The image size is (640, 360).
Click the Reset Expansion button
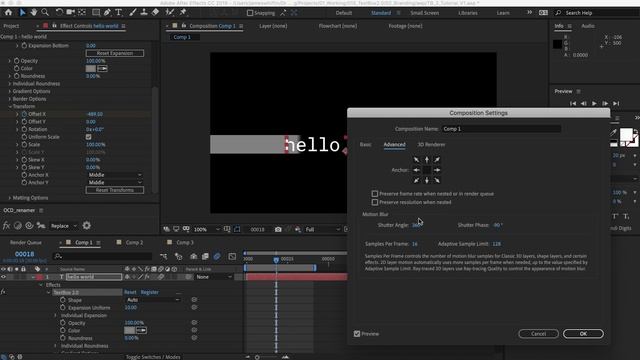[x=115, y=53]
